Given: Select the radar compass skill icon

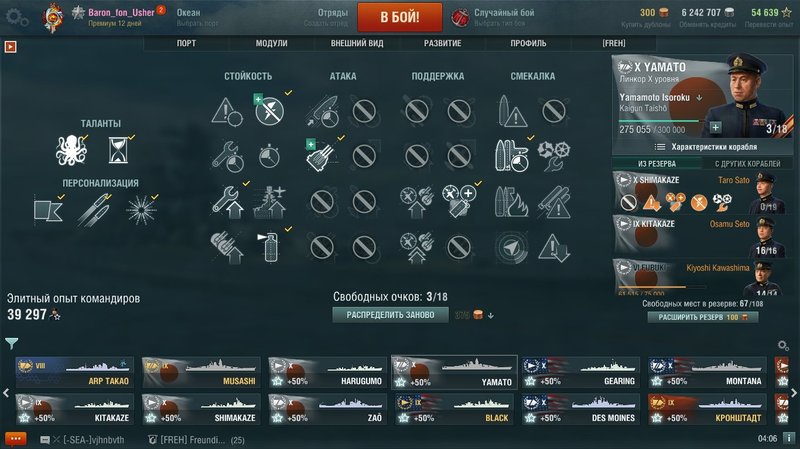Looking at the screenshot, I should click(x=511, y=247).
